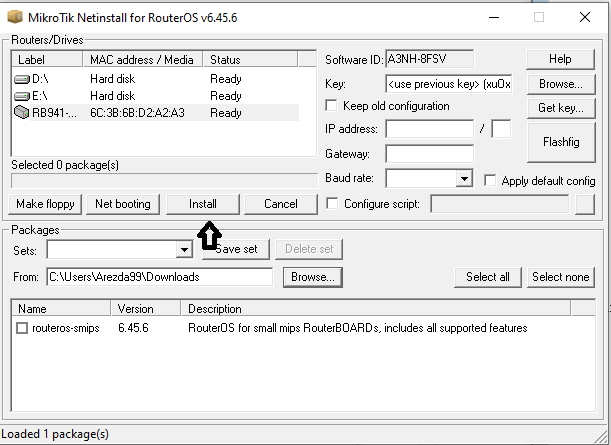Click the Make floppy button
Image resolution: width=611 pixels, height=445 pixels.
(45, 204)
